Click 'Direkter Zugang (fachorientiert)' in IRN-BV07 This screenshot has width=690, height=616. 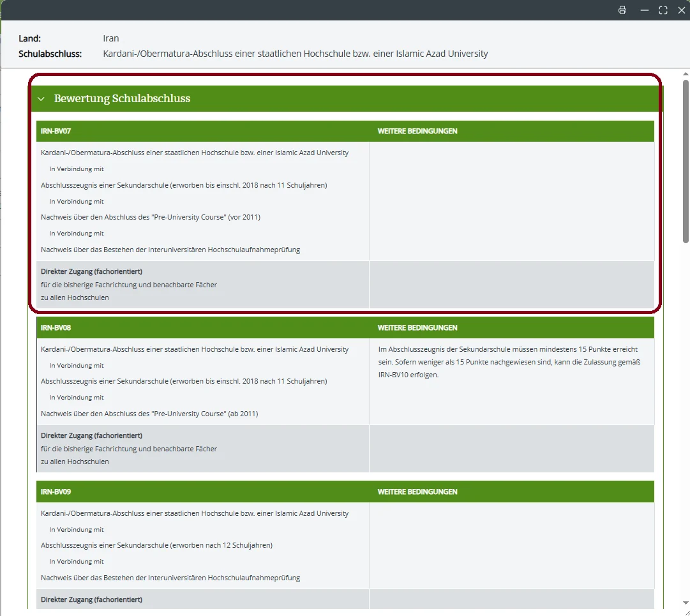click(91, 271)
